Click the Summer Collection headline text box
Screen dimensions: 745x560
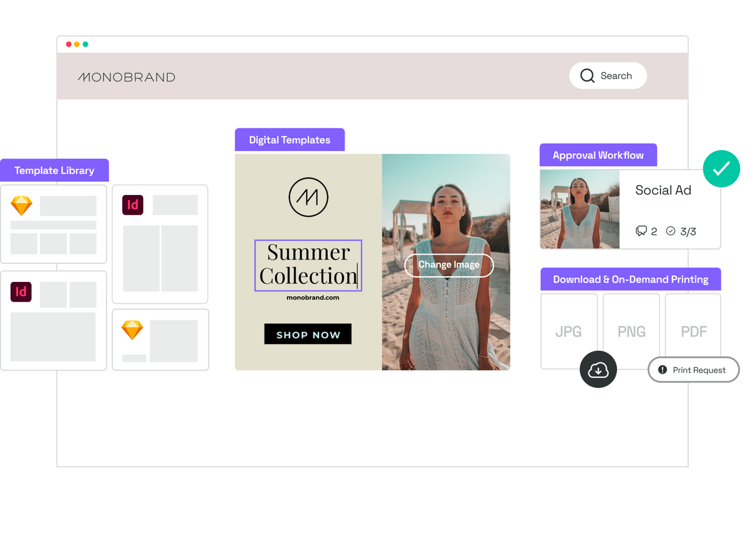pos(308,265)
